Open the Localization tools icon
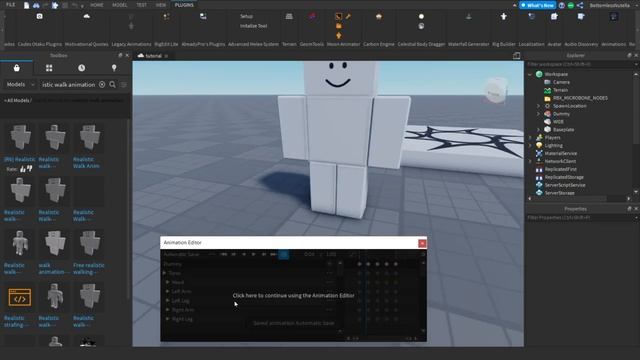The width and height of the screenshot is (640, 360). pos(531,16)
